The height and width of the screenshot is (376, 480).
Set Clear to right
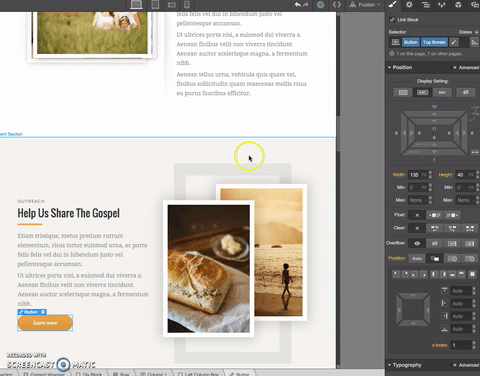(x=452, y=228)
